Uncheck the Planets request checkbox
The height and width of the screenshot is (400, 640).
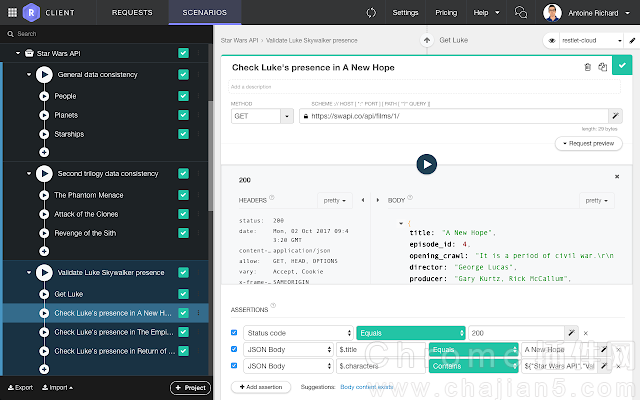coord(183,116)
